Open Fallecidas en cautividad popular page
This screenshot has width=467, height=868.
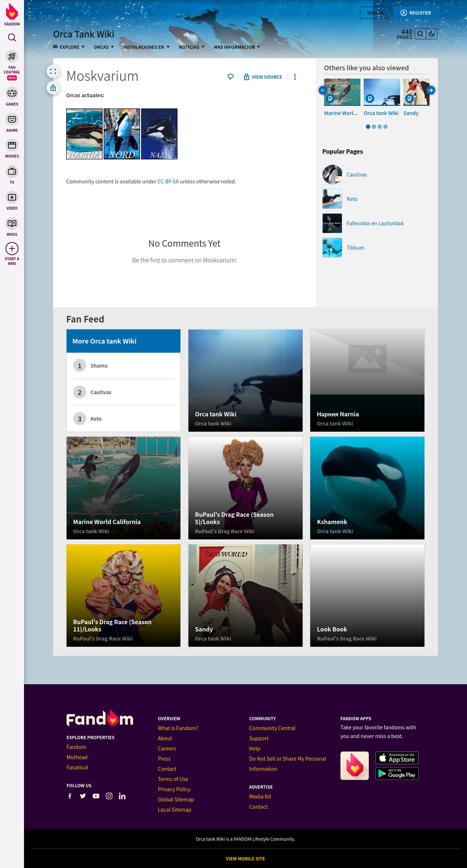tap(375, 223)
